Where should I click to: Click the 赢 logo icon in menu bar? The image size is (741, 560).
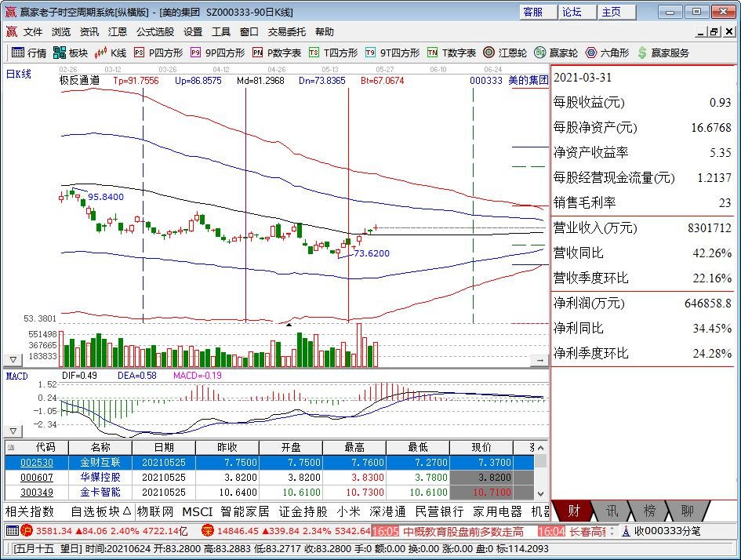pos(11,31)
